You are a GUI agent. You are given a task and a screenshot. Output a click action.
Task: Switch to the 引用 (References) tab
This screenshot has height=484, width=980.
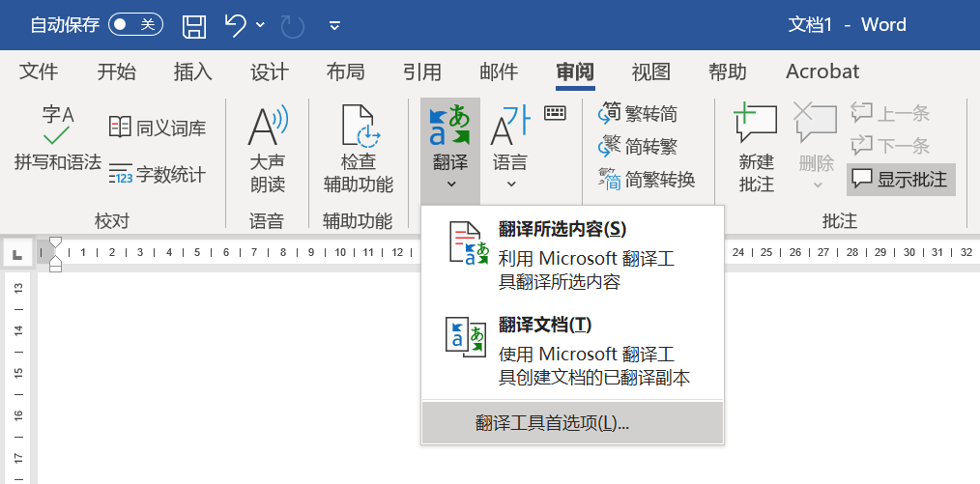[x=422, y=71]
